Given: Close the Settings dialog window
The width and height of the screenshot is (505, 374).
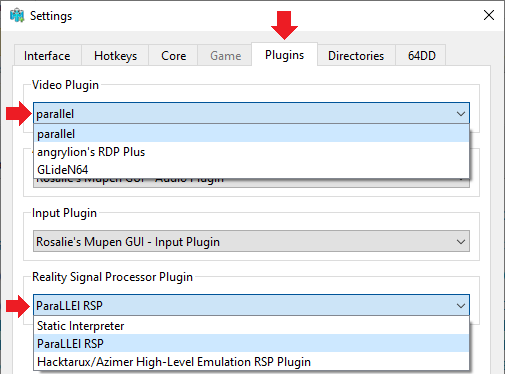Looking at the screenshot, I should click(489, 15).
